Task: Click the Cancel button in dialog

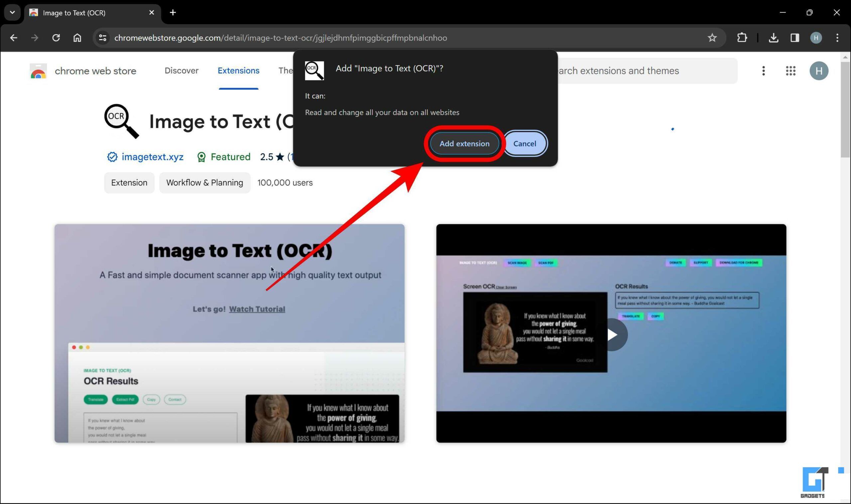Action: [525, 144]
